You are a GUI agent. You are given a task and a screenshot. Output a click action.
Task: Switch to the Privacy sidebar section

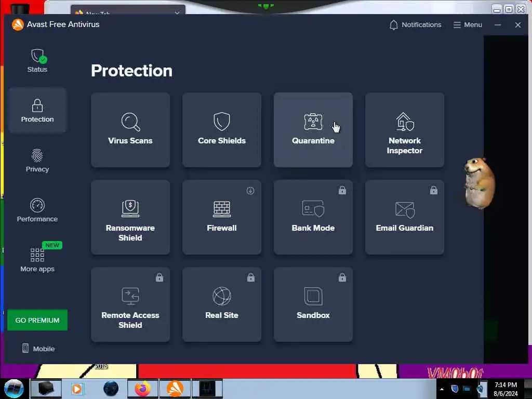point(37,160)
